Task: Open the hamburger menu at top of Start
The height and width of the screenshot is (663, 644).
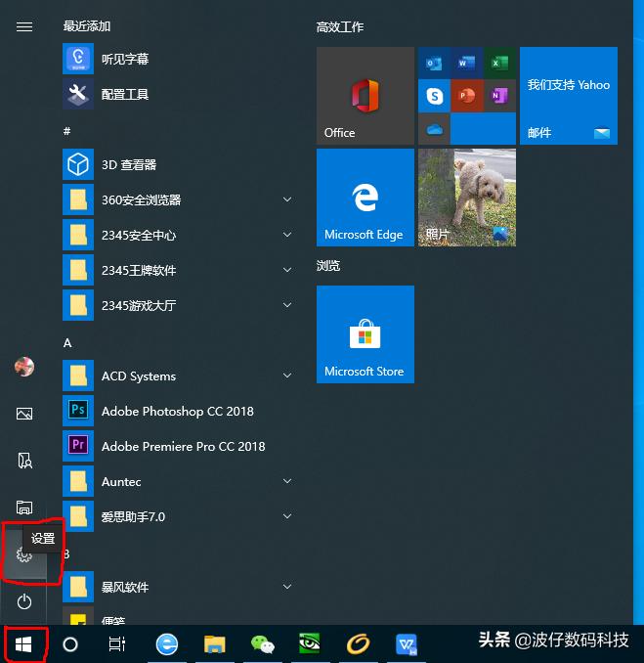Action: tap(24, 26)
